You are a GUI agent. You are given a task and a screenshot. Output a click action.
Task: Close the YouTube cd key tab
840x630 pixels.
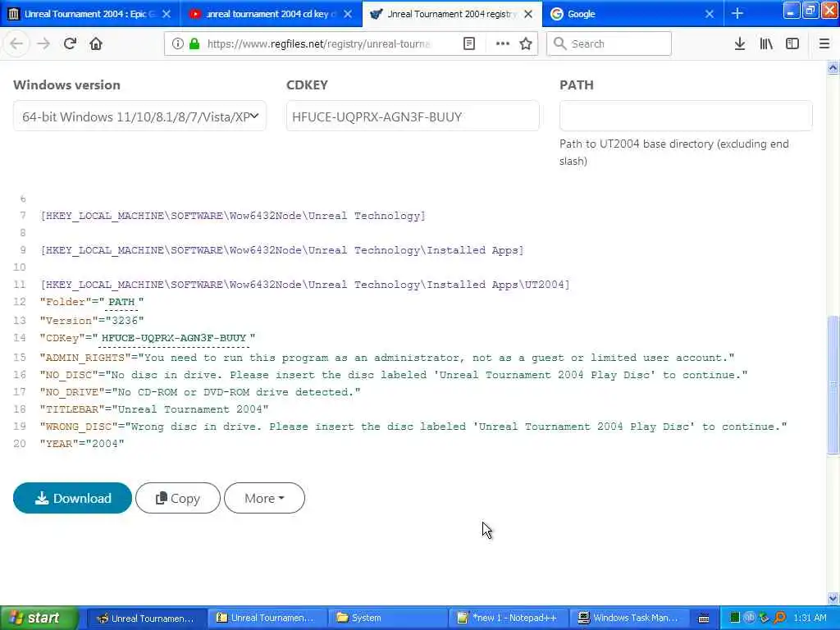pyautogui.click(x=348, y=14)
